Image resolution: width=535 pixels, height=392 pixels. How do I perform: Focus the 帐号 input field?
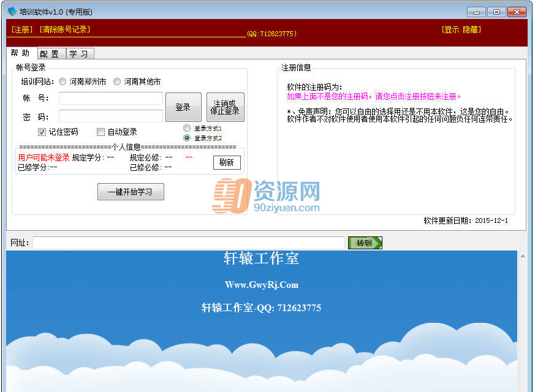click(x=111, y=98)
